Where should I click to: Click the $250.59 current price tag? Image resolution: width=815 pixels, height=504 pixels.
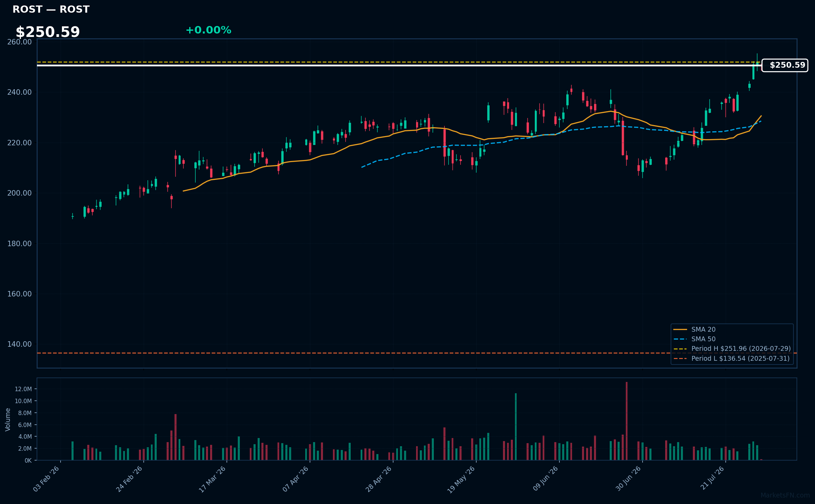(x=785, y=65)
